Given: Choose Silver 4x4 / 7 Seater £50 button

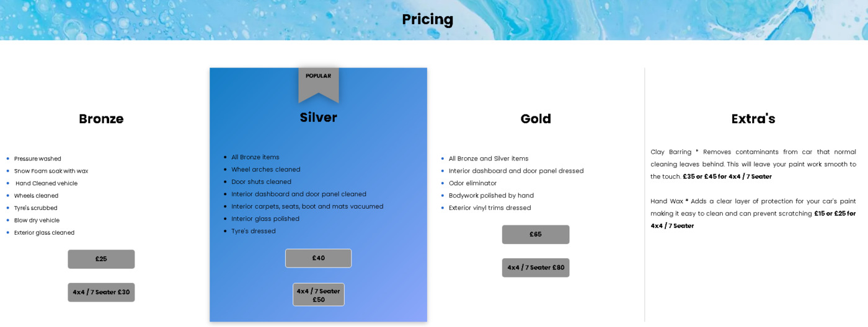Looking at the screenshot, I should click(x=319, y=295).
